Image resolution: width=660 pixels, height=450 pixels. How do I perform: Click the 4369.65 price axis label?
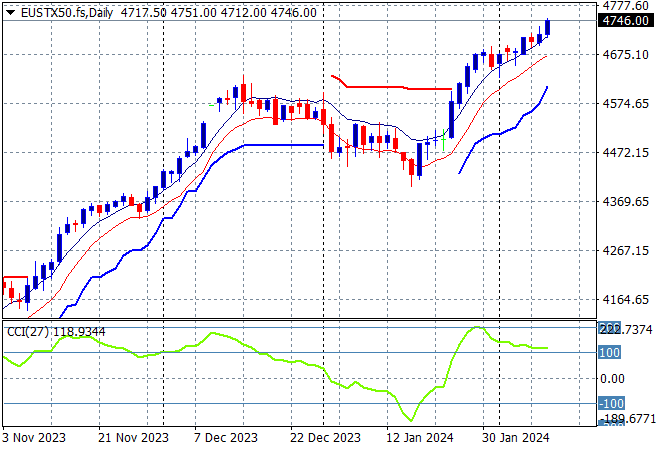click(x=625, y=201)
